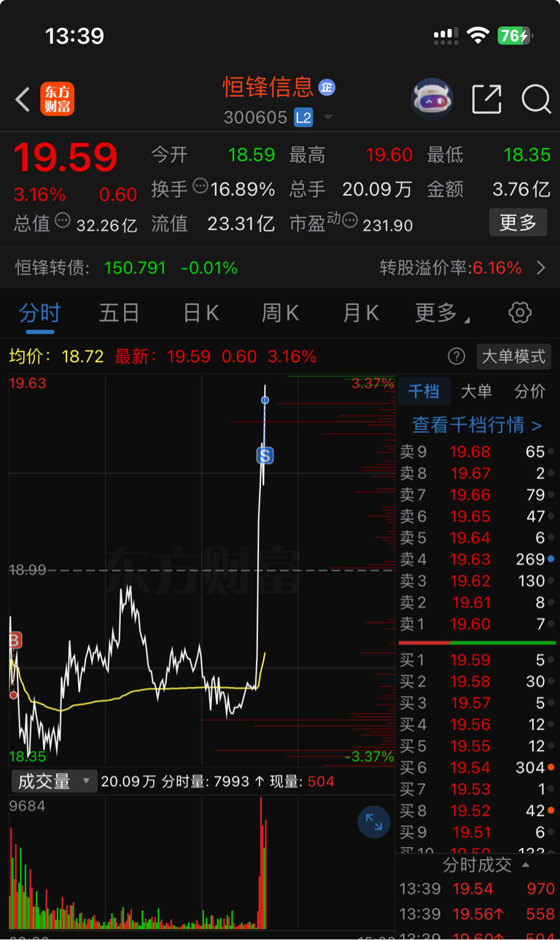
Task: Open the search magnifier icon
Action: point(536,99)
